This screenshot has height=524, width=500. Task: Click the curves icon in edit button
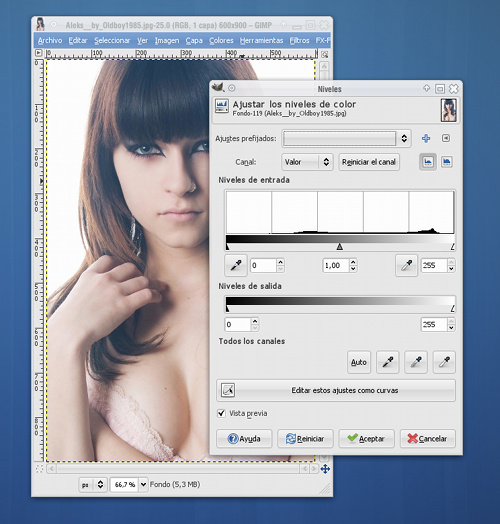coord(228,390)
